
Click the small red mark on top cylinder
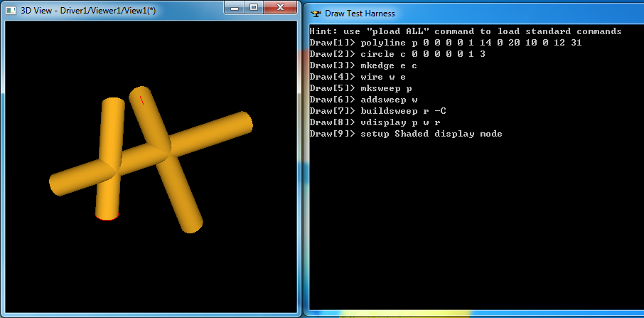tap(141, 99)
